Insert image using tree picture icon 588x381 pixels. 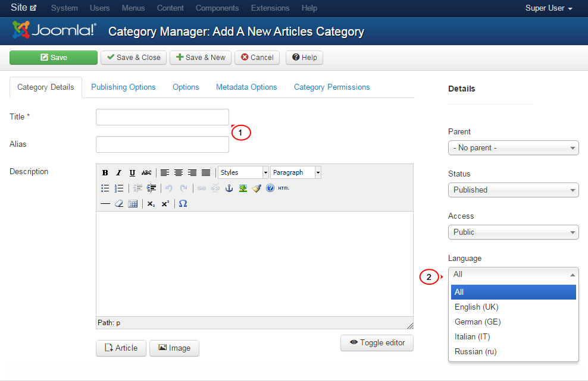(243, 188)
